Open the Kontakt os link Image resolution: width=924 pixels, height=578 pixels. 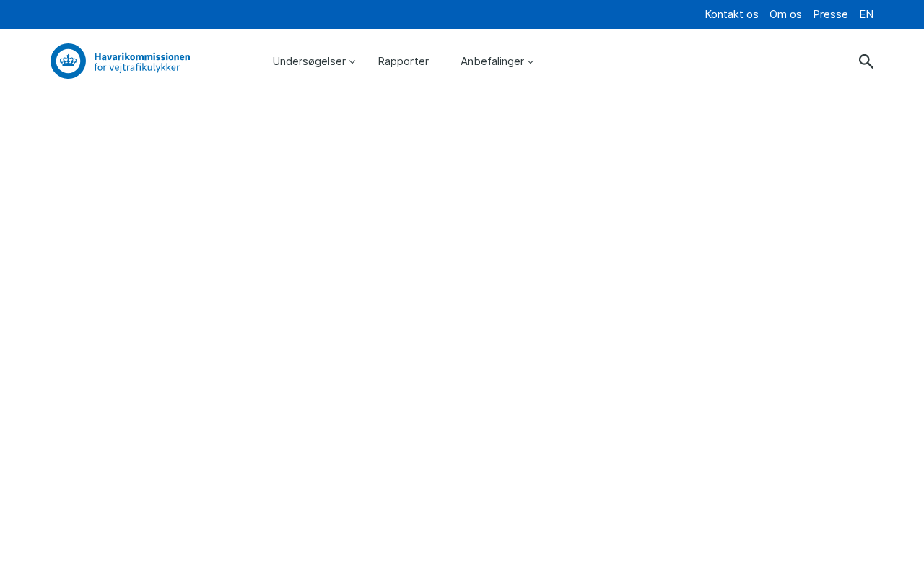click(731, 14)
